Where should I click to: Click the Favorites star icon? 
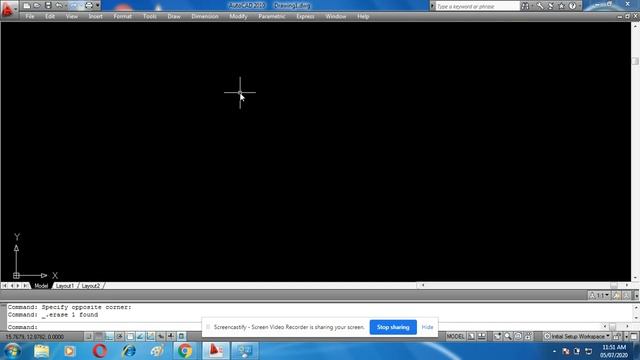(562, 6)
